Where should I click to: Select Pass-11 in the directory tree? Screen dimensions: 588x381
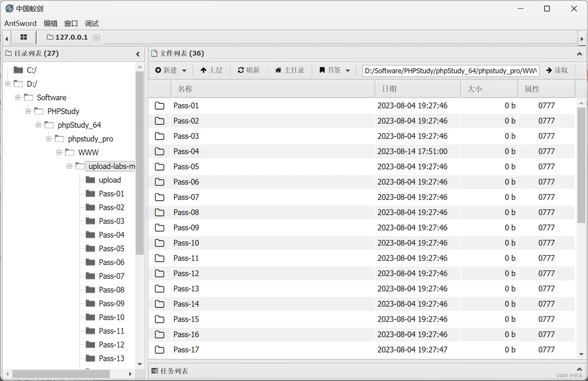tap(111, 331)
